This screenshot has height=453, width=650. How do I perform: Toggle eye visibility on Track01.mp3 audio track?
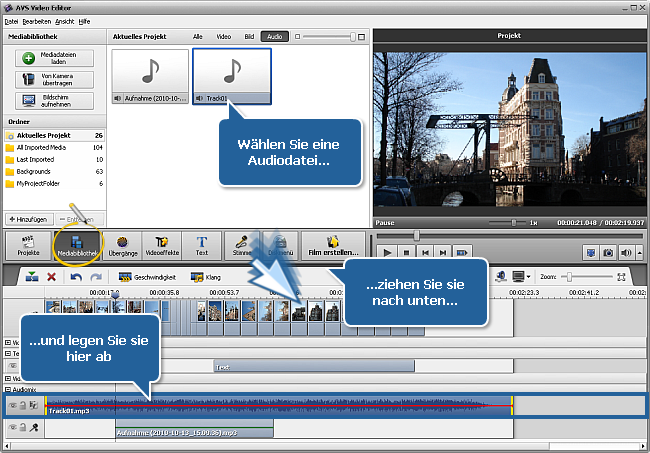(x=13, y=405)
